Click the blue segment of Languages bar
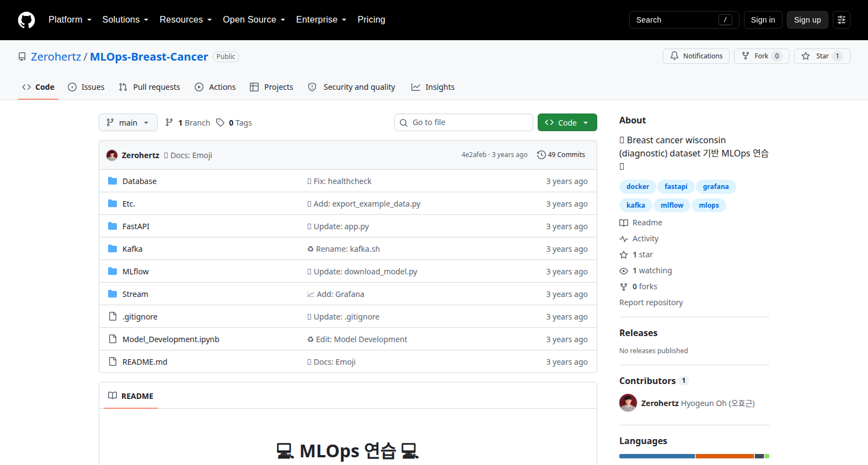This screenshot has width=868, height=465. coord(657,456)
